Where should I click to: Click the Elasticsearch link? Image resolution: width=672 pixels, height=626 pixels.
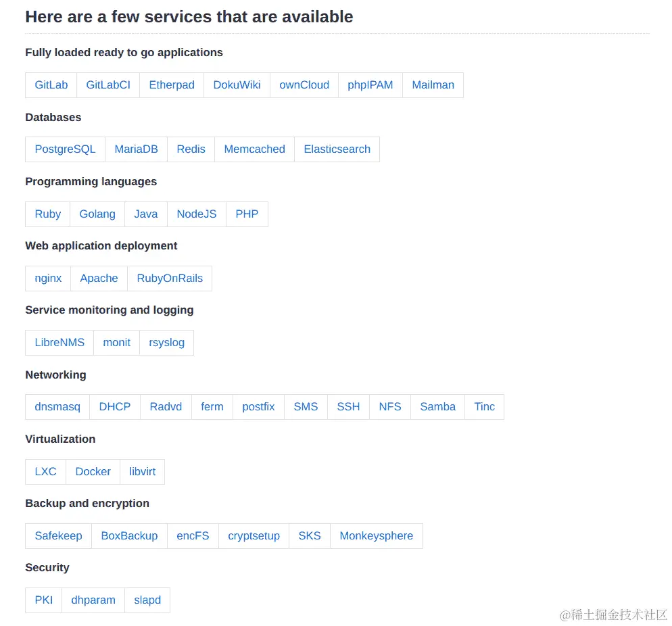pos(337,149)
